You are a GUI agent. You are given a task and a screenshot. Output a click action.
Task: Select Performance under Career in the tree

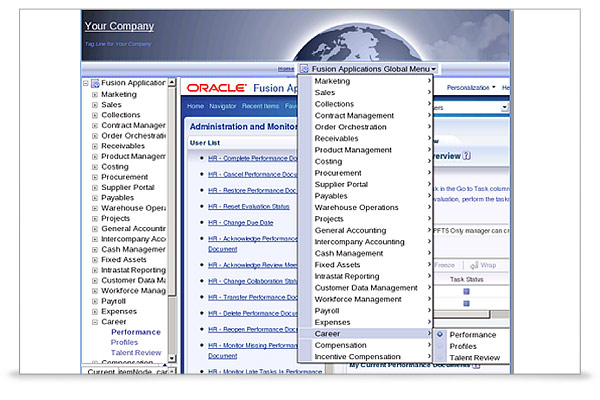tap(136, 332)
